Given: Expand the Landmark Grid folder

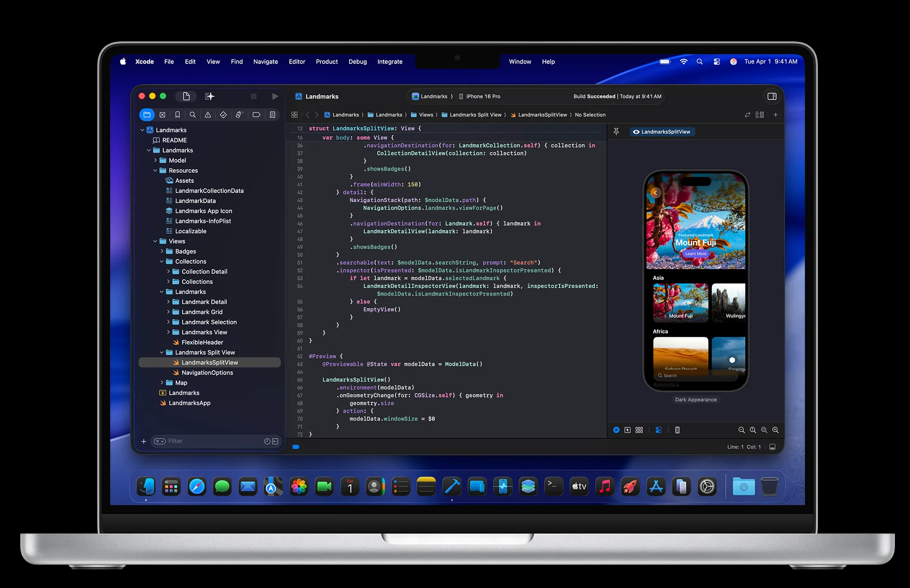Looking at the screenshot, I should pos(168,312).
